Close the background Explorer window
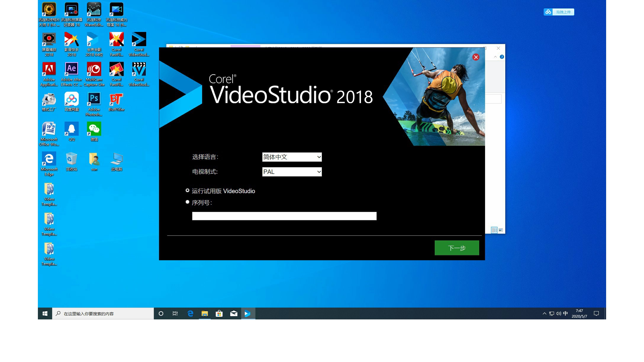This screenshot has height=362, width=644. [x=498, y=48]
